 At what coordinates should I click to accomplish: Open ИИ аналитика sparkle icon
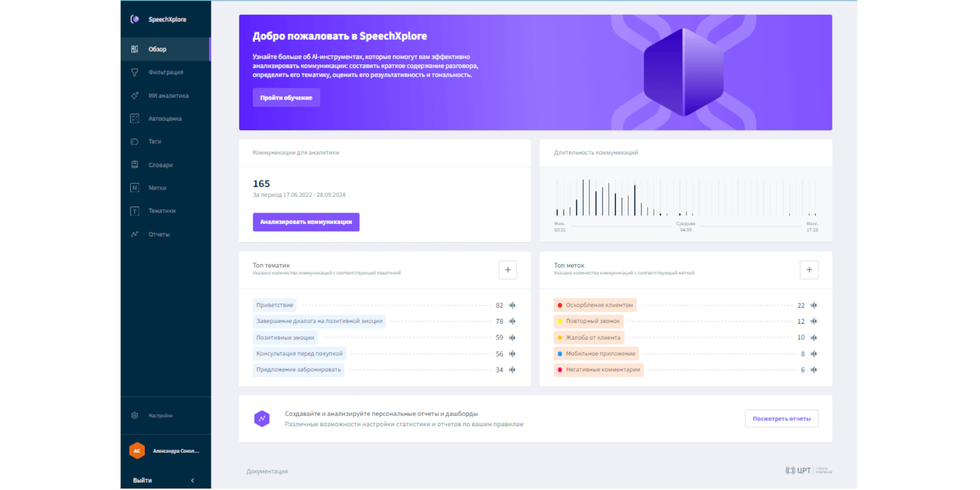[135, 95]
